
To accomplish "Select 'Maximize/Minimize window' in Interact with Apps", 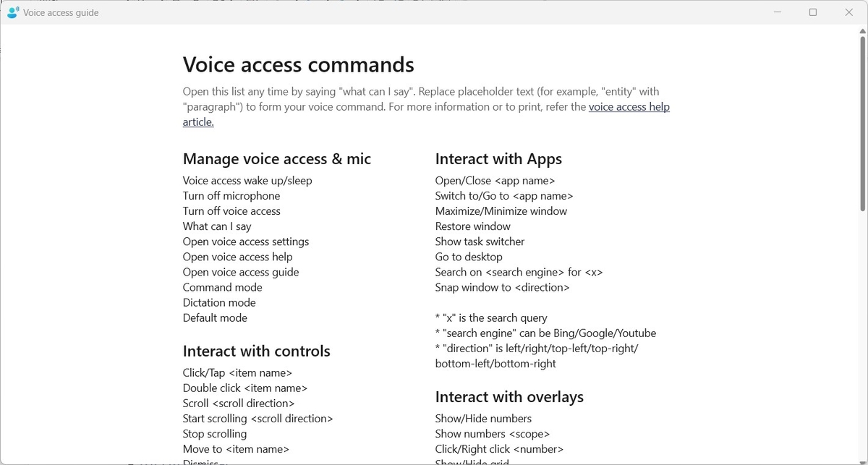I will pyautogui.click(x=501, y=211).
